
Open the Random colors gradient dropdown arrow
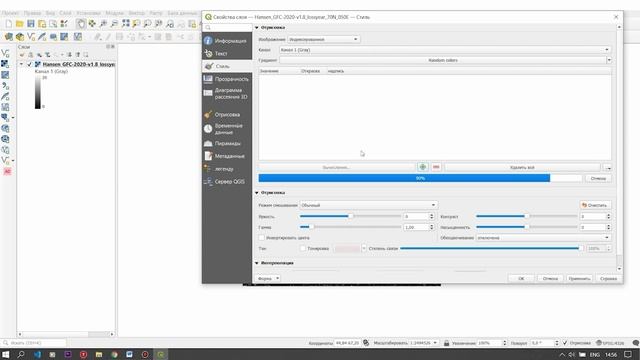[609, 60]
